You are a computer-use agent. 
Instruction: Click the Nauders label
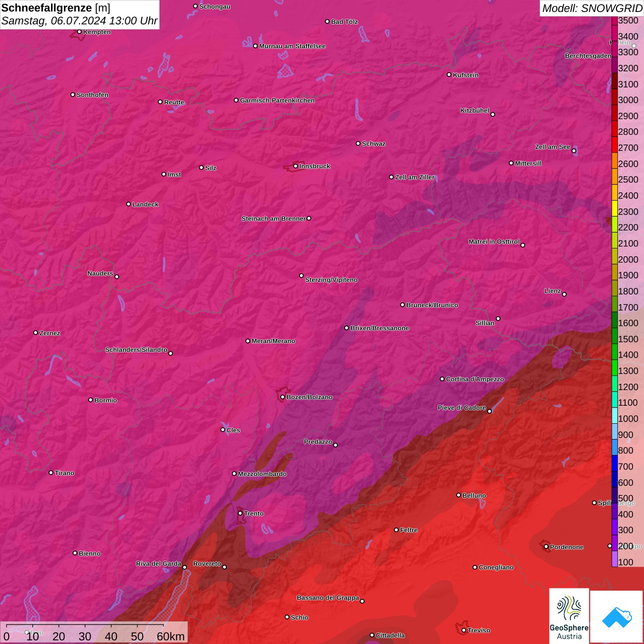[100, 273]
